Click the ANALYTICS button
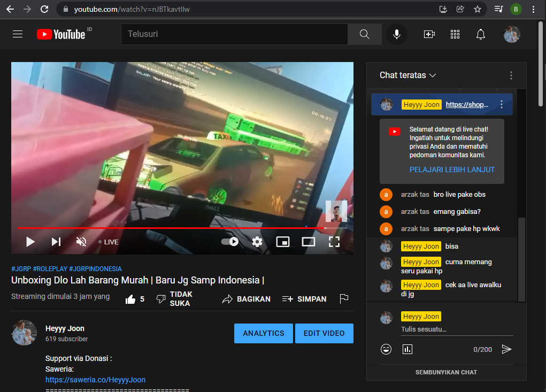The width and height of the screenshot is (546, 392). (264, 334)
